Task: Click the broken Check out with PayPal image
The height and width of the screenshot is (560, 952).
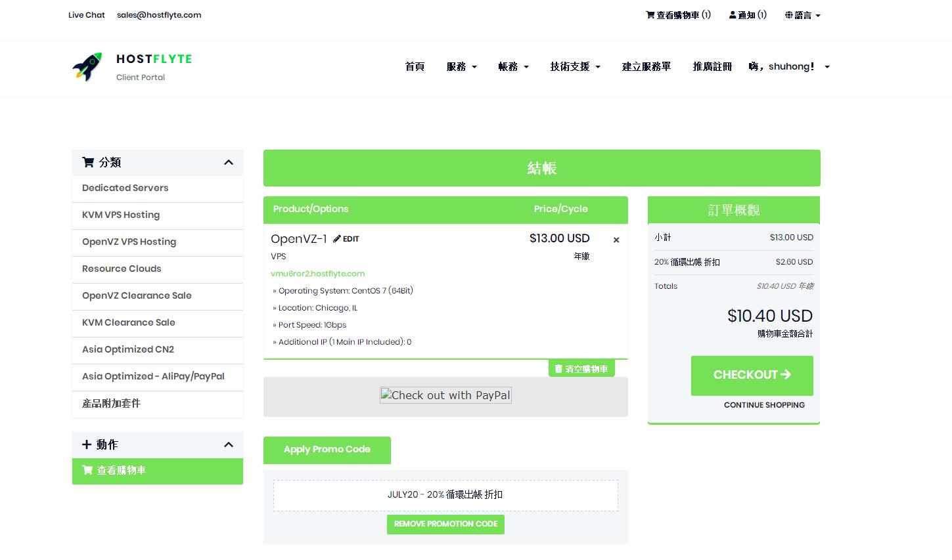Action: click(445, 395)
